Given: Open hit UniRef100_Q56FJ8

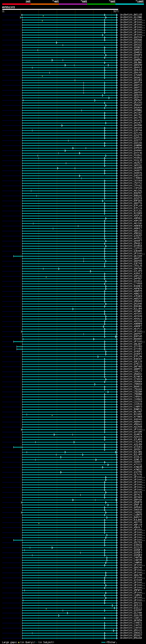Looking at the screenshot, I should point(131,504).
